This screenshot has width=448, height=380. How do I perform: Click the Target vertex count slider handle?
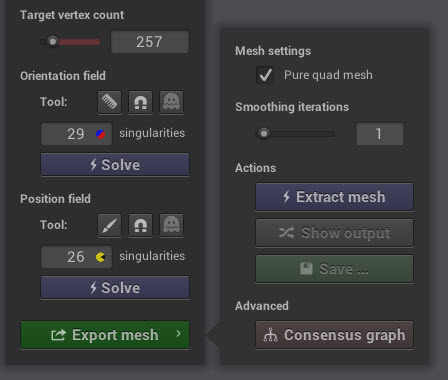point(52,41)
